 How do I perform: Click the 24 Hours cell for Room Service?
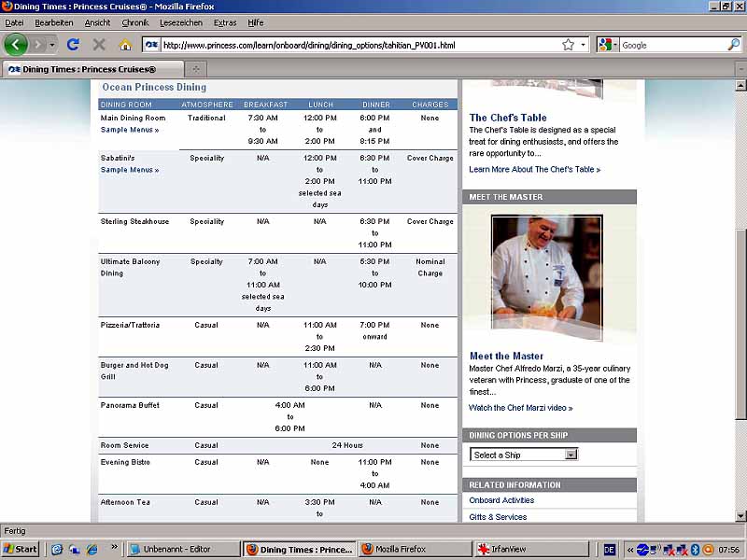[x=347, y=445]
